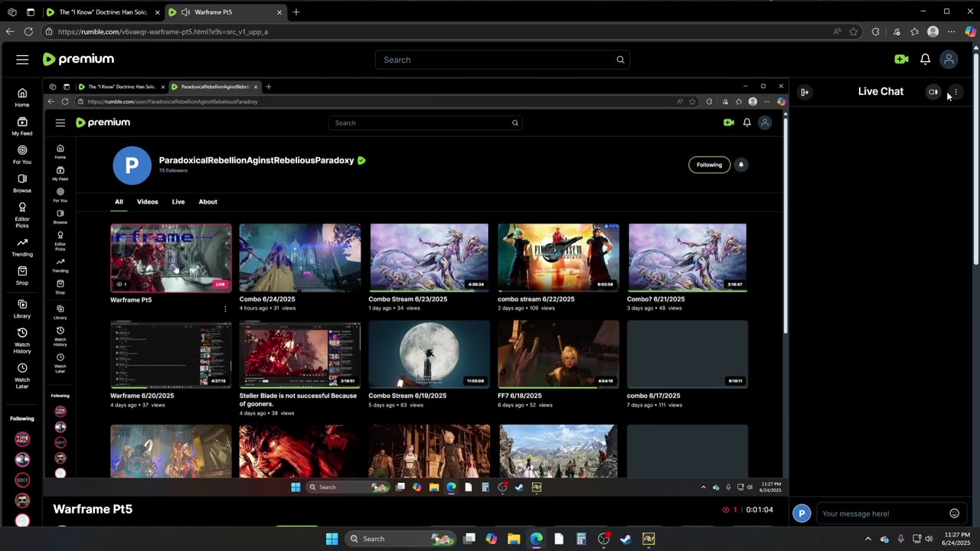Open Windows taskbar clock and date

[955, 539]
